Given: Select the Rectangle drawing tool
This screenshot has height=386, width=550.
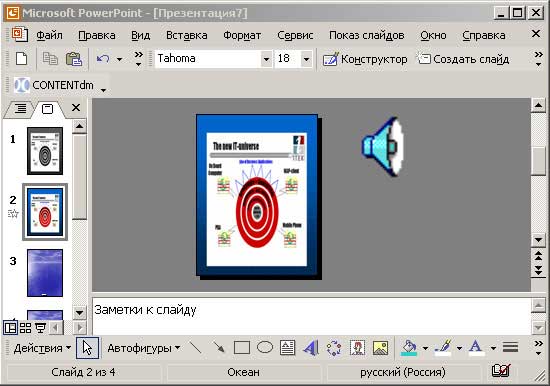Looking at the screenshot, I should coord(242,348).
